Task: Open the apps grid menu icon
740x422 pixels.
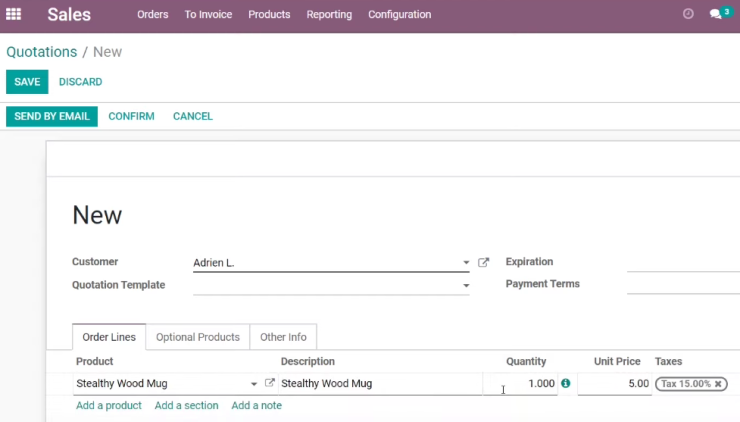Action: click(13, 14)
